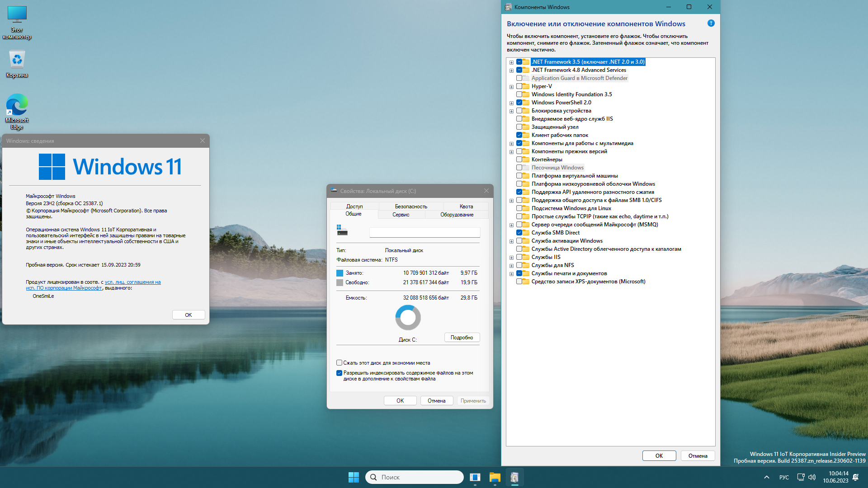868x488 pixels.
Task: Show hidden tray icons chevron
Action: (767, 477)
